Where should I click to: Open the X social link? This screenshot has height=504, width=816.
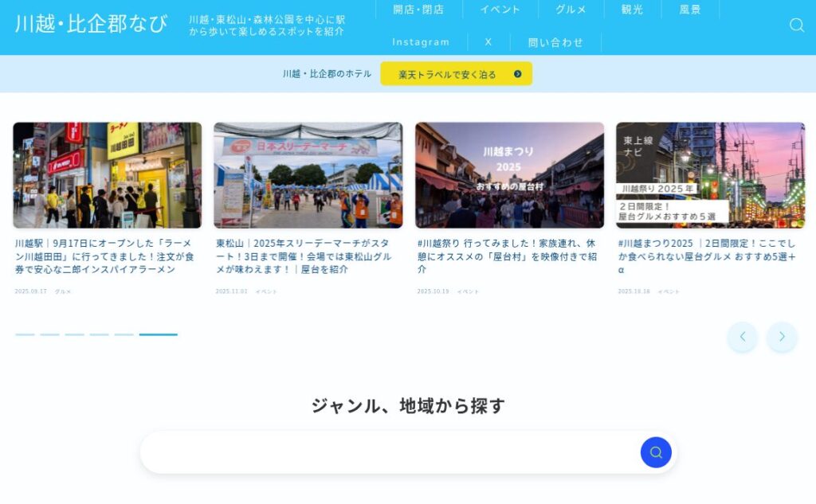(x=488, y=42)
